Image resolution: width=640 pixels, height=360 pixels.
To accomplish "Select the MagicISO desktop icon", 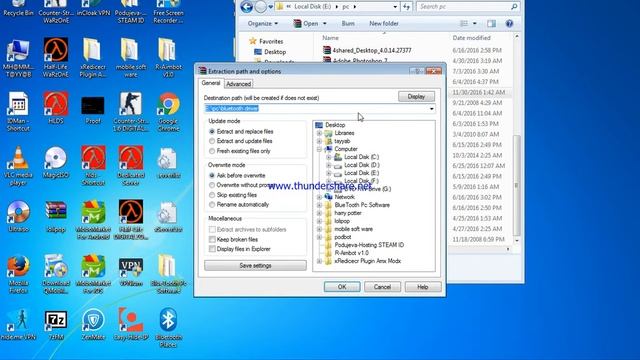I will coord(56,162).
